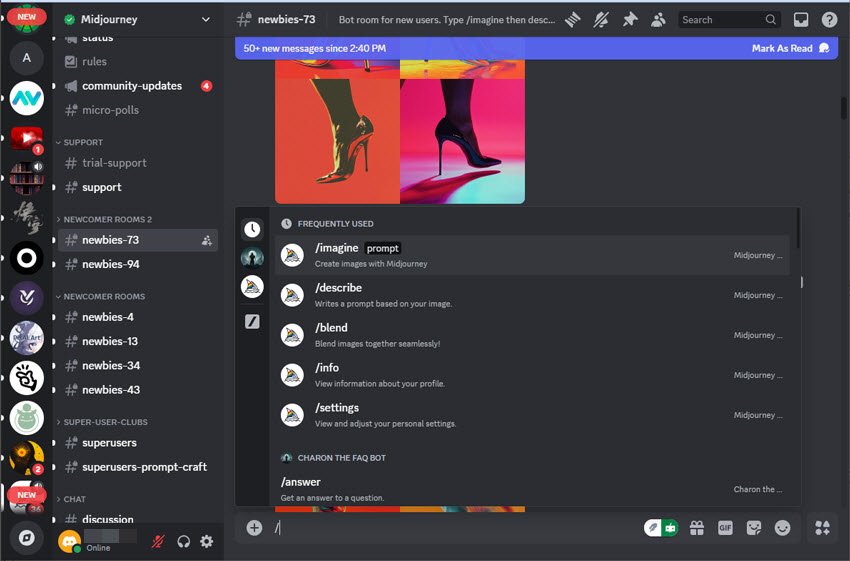Select Charon bot icon in command sidebar

coord(252,257)
